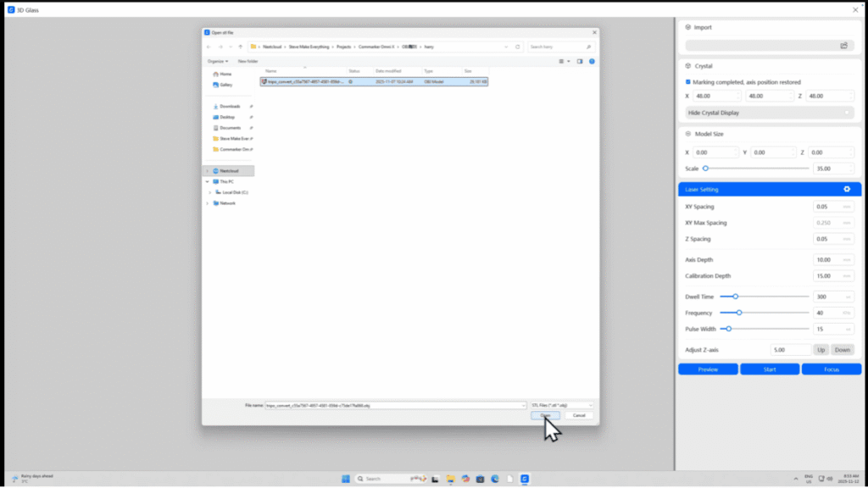Click the Refresh icon beside address bar
Image resolution: width=868 pixels, height=488 pixels.
pos(517,47)
